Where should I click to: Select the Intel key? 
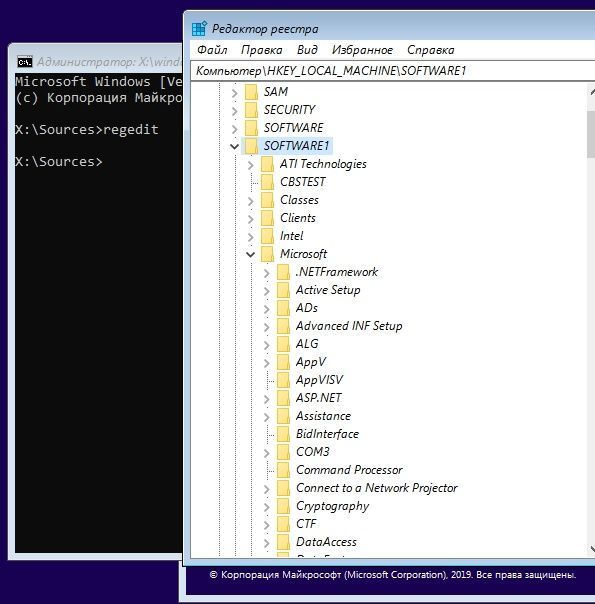pyautogui.click(x=292, y=236)
